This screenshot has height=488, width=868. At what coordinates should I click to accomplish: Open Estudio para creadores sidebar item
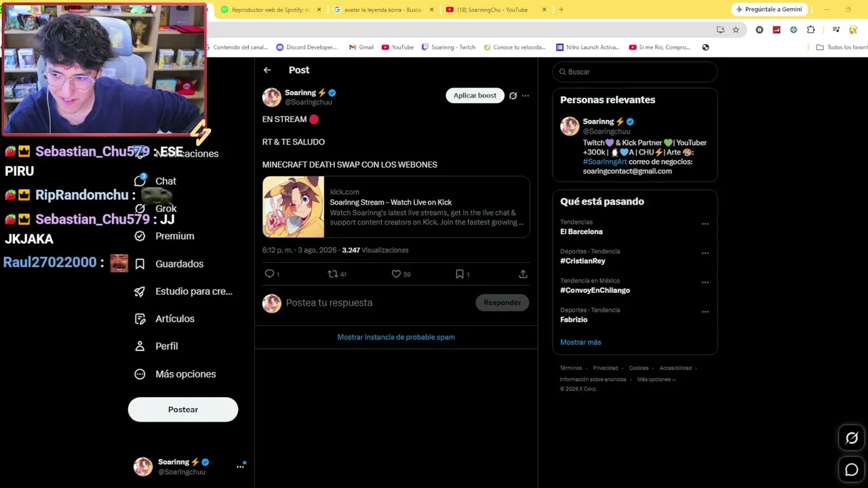click(183, 291)
